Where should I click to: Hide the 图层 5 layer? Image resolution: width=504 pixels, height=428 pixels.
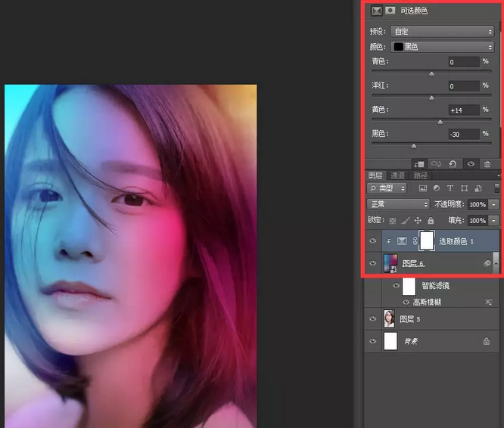point(372,319)
